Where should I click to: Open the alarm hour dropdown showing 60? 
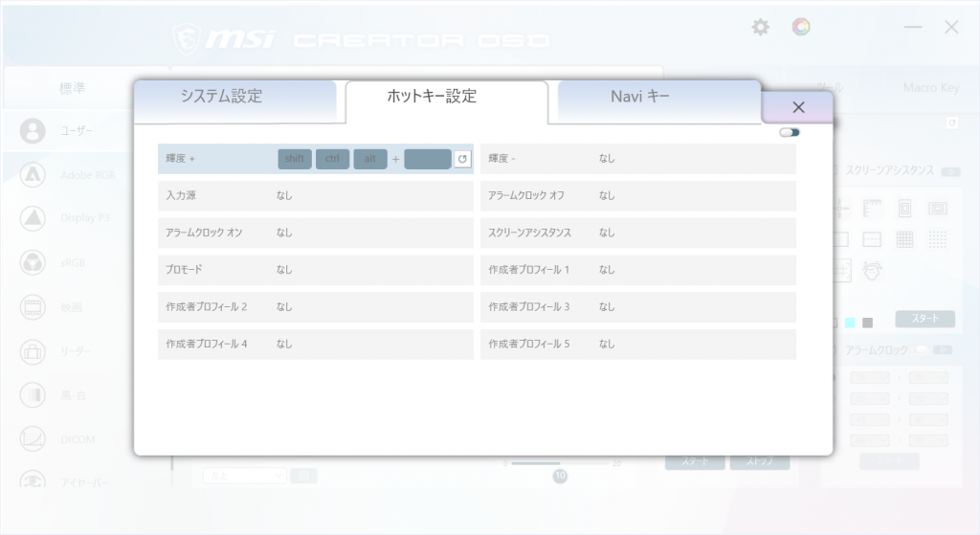[869, 440]
